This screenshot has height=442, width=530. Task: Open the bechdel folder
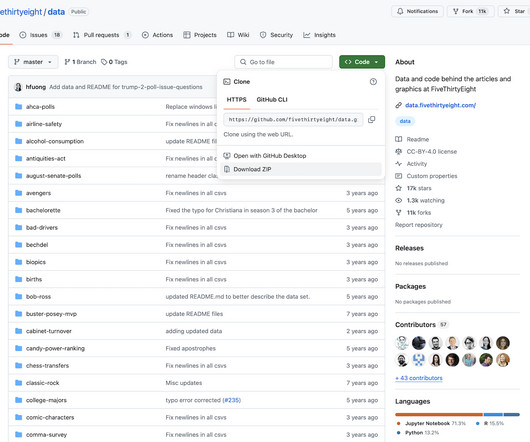37,244
